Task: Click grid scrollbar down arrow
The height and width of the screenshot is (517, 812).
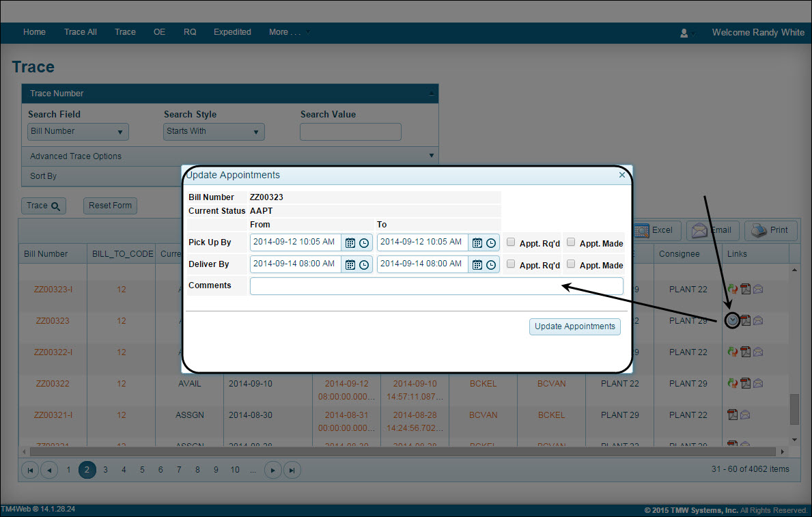Action: (x=794, y=440)
